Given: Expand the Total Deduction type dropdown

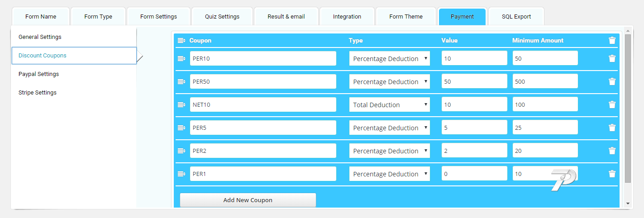Looking at the screenshot, I should point(389,104).
